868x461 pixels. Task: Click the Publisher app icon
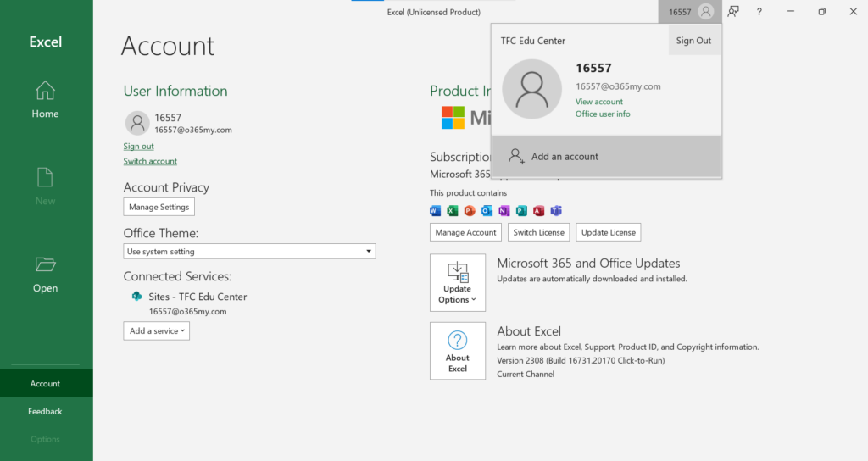tap(521, 211)
